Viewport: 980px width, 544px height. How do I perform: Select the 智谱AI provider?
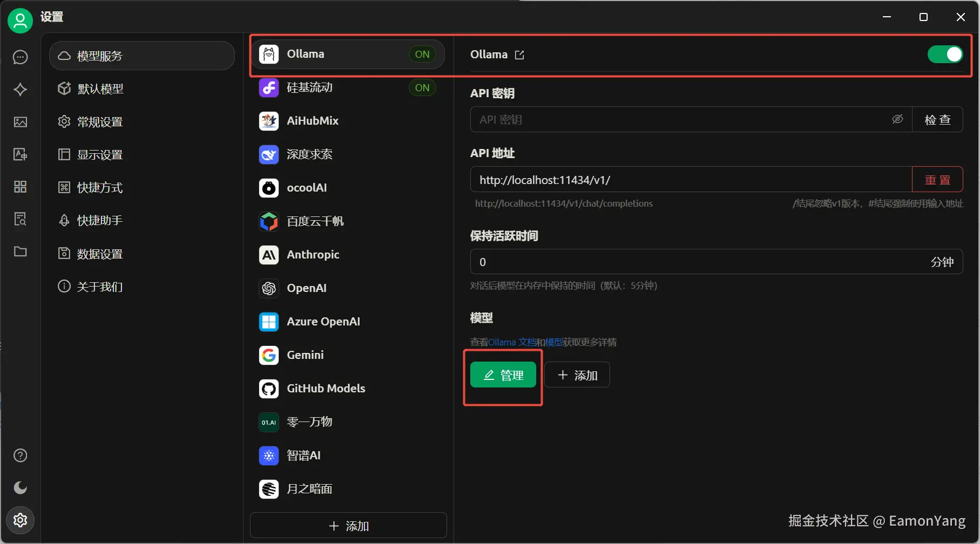tap(348, 455)
